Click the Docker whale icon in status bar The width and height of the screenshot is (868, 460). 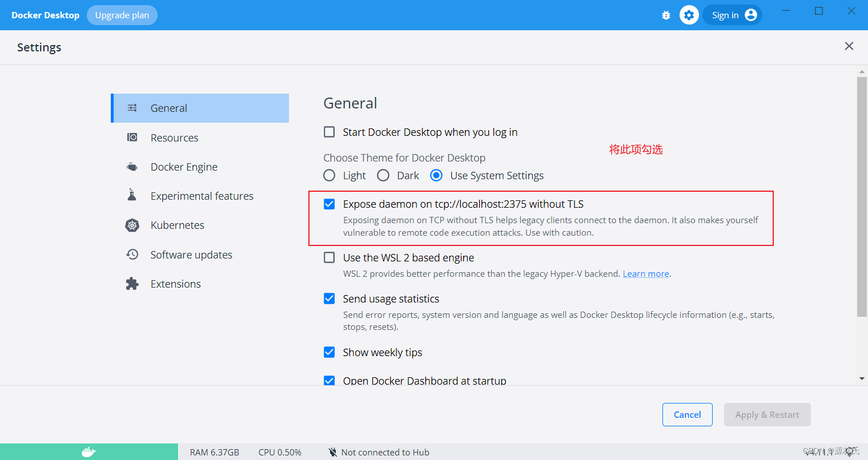(x=89, y=452)
